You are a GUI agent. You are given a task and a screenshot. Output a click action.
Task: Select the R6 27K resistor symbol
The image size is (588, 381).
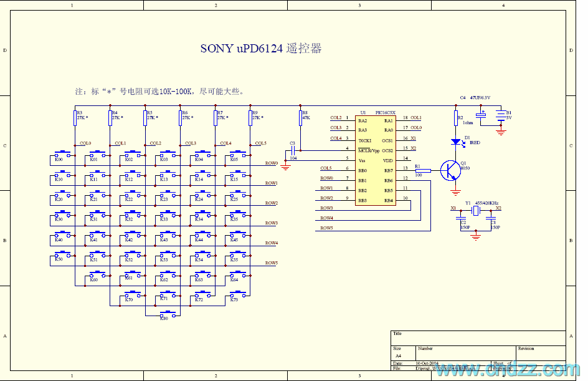[x=181, y=118]
